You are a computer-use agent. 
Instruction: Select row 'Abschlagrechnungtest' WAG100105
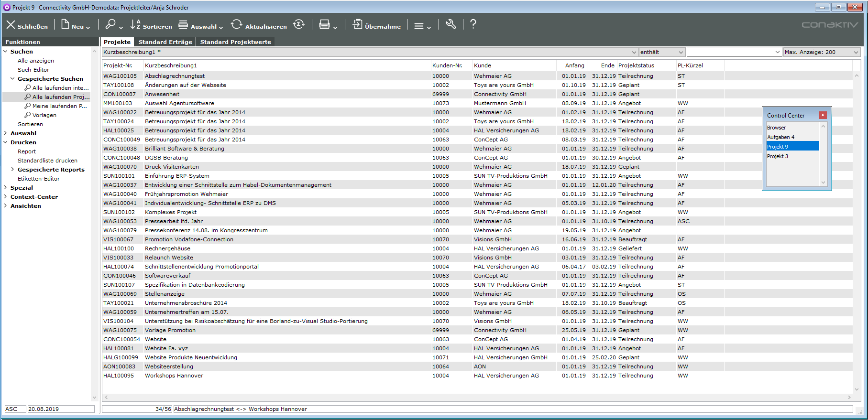[x=477, y=76]
